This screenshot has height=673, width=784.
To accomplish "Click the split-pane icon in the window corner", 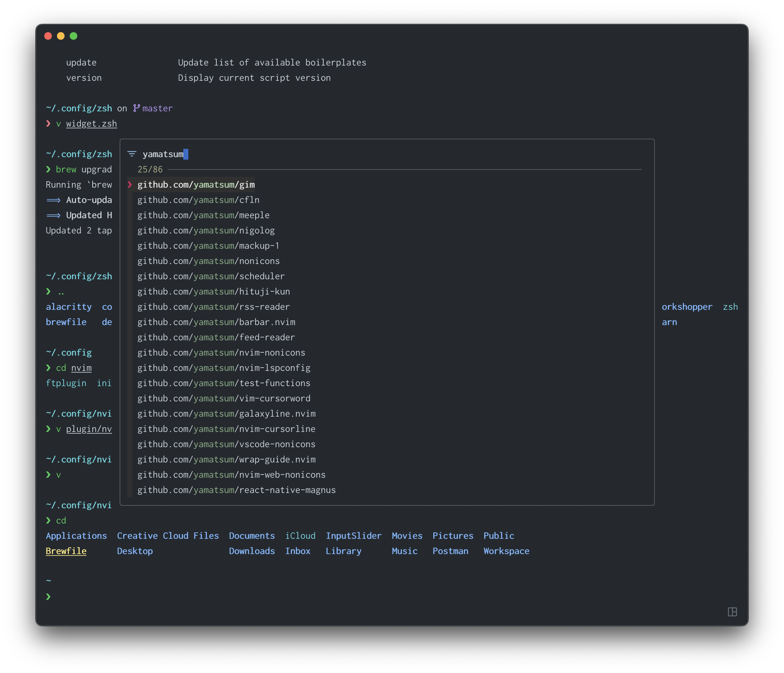I will [732, 612].
